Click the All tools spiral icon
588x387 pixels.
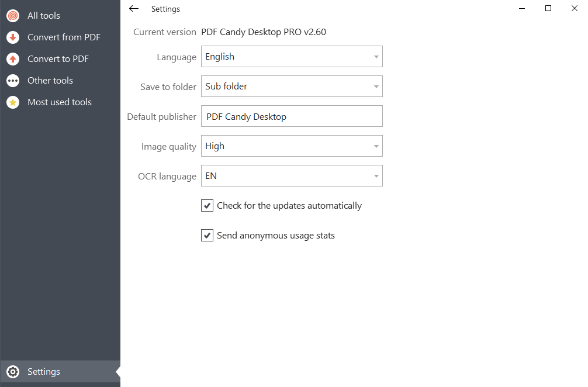13,16
